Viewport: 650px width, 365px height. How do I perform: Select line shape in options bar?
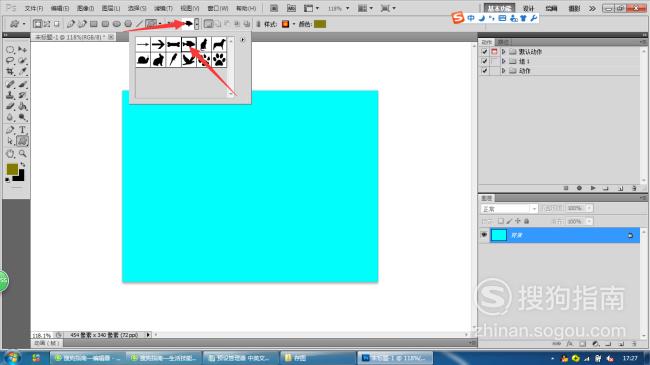click(140, 24)
